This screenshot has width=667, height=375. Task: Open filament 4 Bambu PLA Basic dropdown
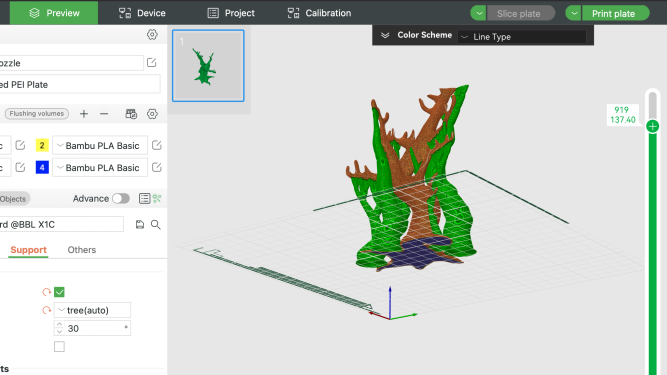click(100, 168)
